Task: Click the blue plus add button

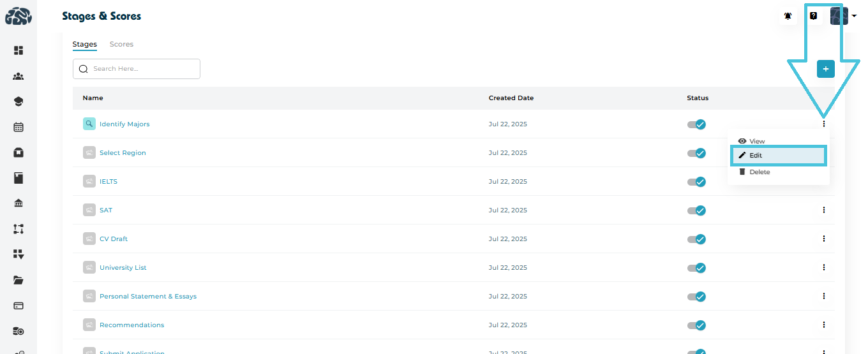Action: pyautogui.click(x=825, y=69)
